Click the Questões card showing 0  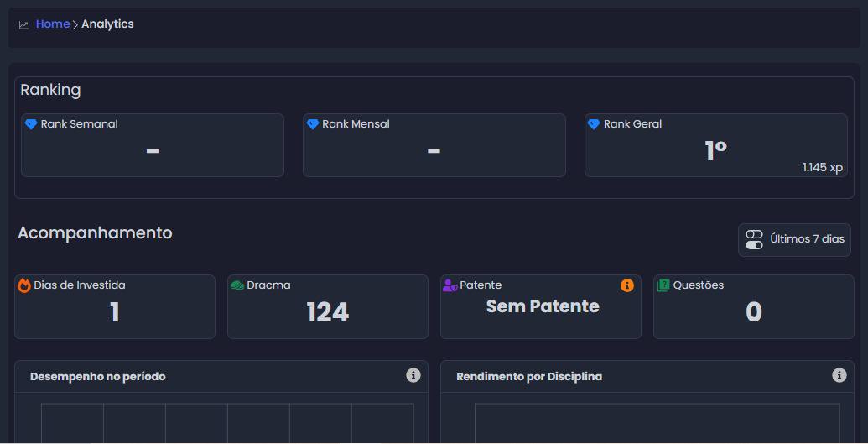click(x=753, y=307)
